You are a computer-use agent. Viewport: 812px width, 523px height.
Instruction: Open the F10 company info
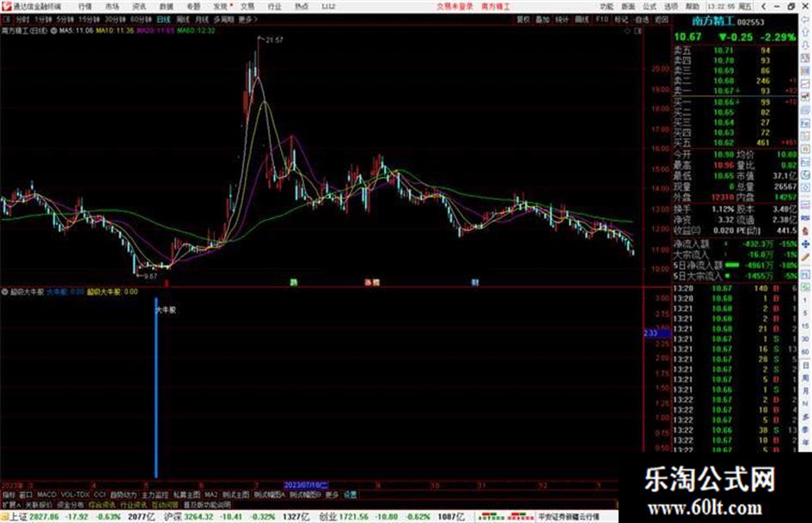click(x=601, y=19)
